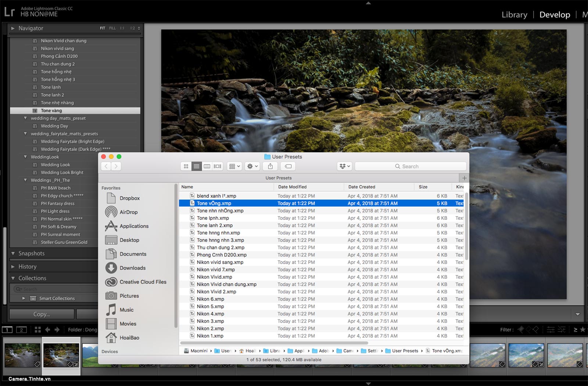Viewport: 588px width, 386px height.
Task: Open Creative Cloud Files in sidebar
Action: [x=143, y=282]
